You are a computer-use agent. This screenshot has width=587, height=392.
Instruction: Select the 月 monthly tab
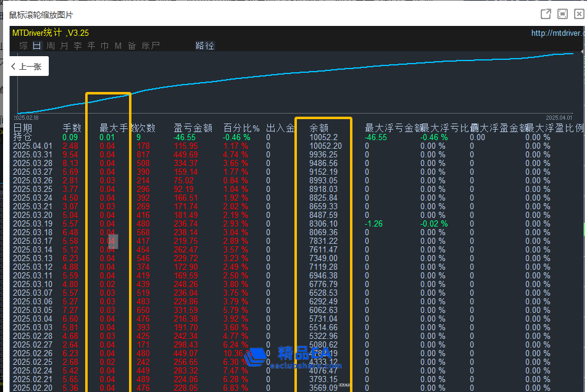pos(64,46)
